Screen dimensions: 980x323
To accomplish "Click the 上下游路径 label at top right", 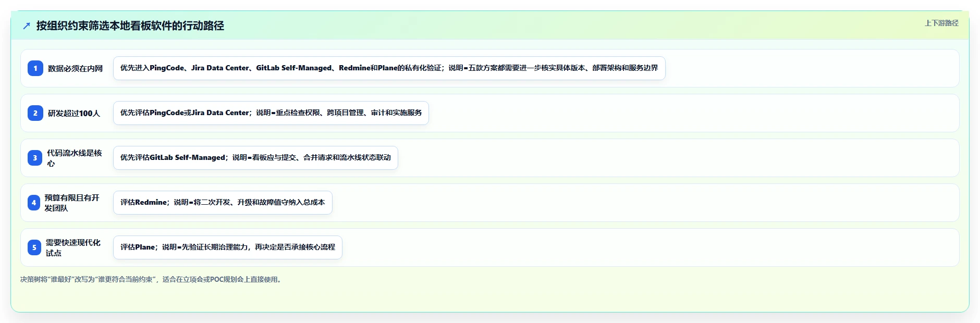I will point(941,23).
